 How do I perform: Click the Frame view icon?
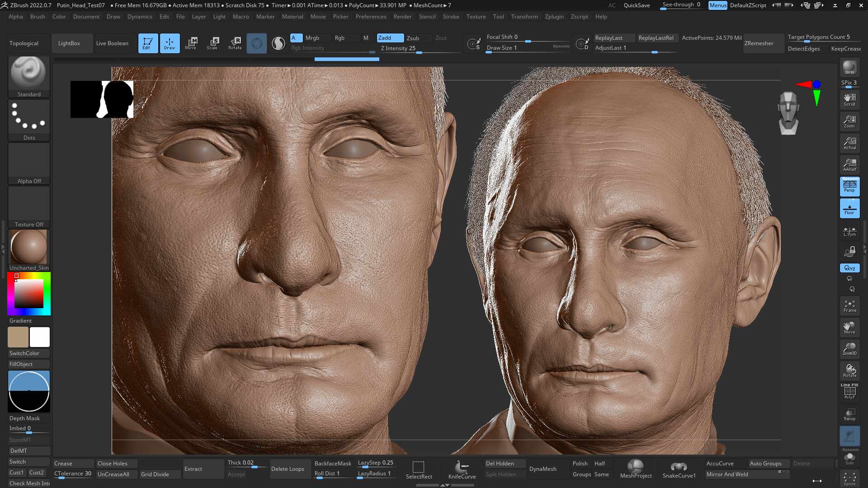[849, 306]
